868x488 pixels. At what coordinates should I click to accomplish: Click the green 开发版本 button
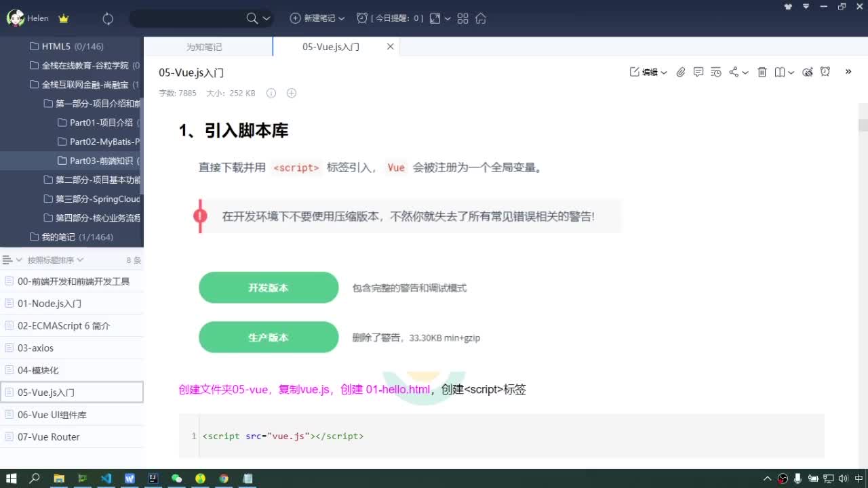[269, 287]
